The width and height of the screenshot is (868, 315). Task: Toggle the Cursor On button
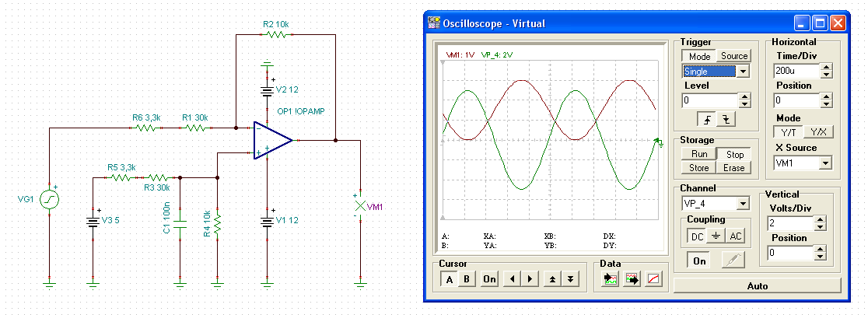[489, 279]
